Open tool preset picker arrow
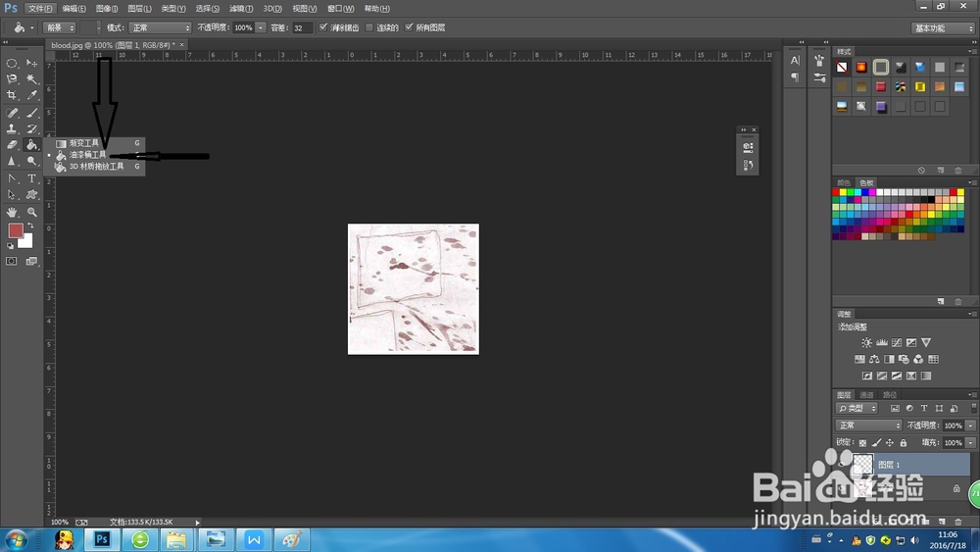 [x=32, y=27]
